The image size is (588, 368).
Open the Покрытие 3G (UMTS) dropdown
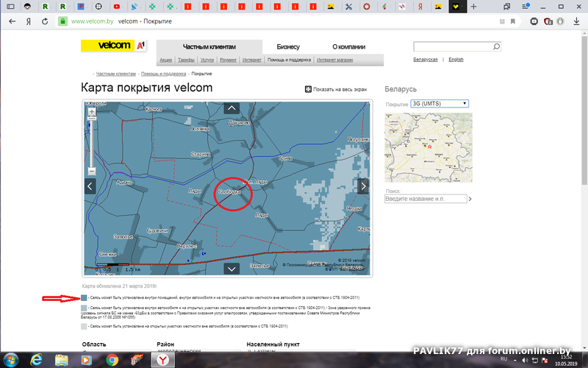point(440,104)
